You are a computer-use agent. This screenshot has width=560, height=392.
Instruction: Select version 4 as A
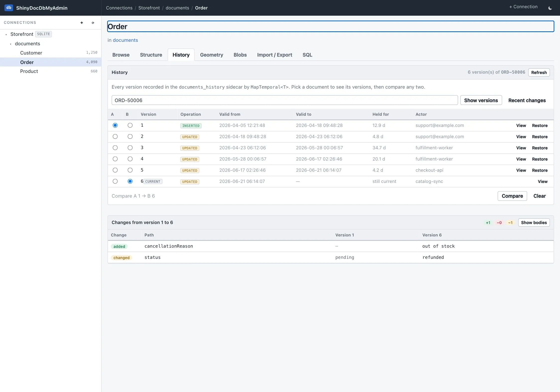point(115,159)
